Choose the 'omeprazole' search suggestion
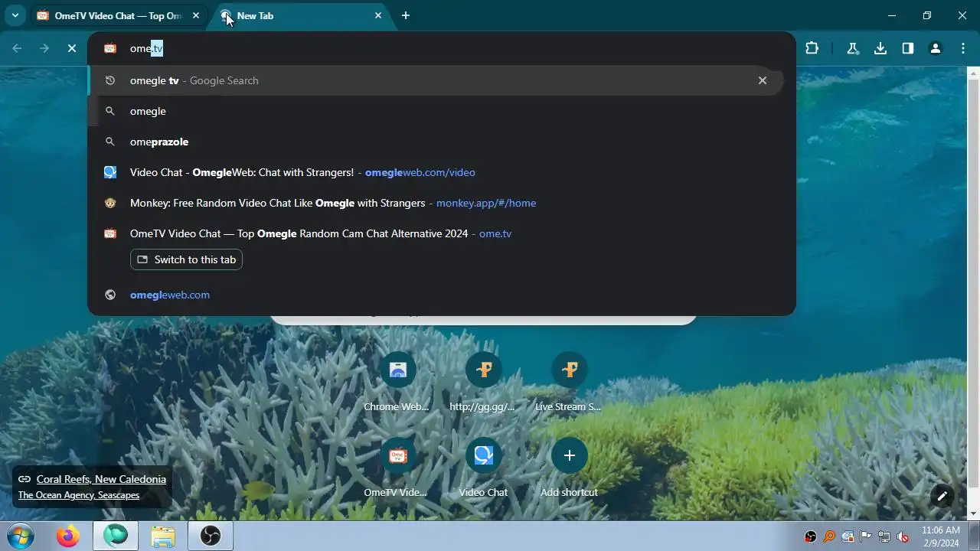980x551 pixels. (436, 142)
